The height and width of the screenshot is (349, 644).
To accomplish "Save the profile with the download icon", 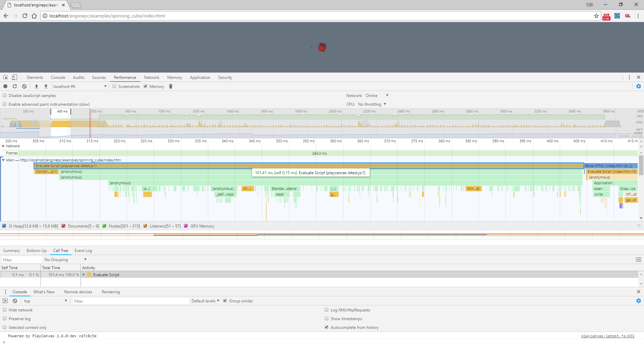I will click(46, 86).
